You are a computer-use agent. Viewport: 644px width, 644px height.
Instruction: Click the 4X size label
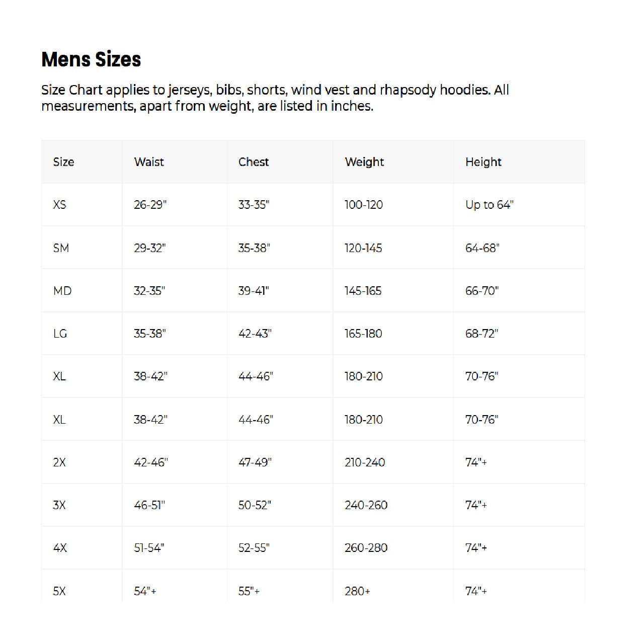click(60, 548)
